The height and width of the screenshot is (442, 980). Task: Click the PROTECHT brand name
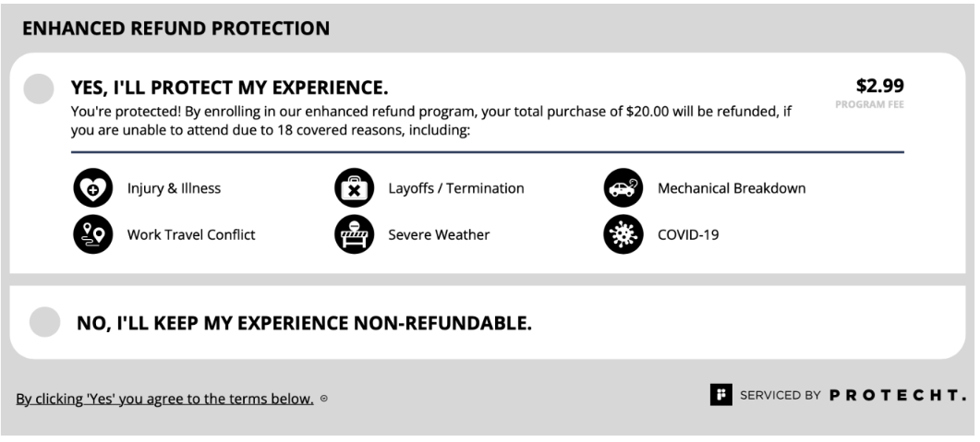coord(898,395)
